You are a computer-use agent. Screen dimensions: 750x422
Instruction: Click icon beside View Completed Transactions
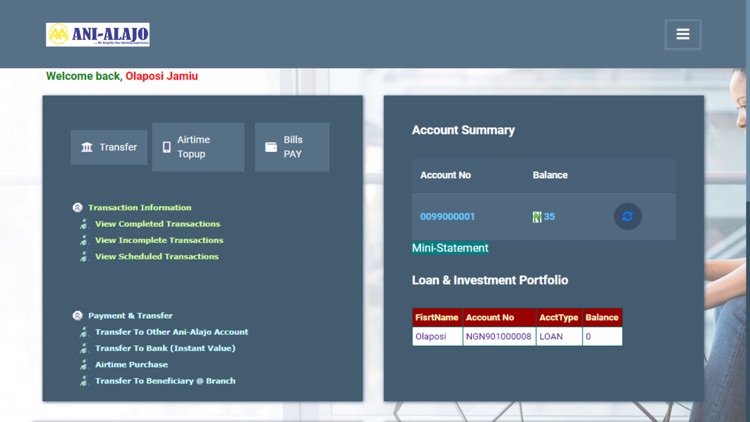point(84,224)
